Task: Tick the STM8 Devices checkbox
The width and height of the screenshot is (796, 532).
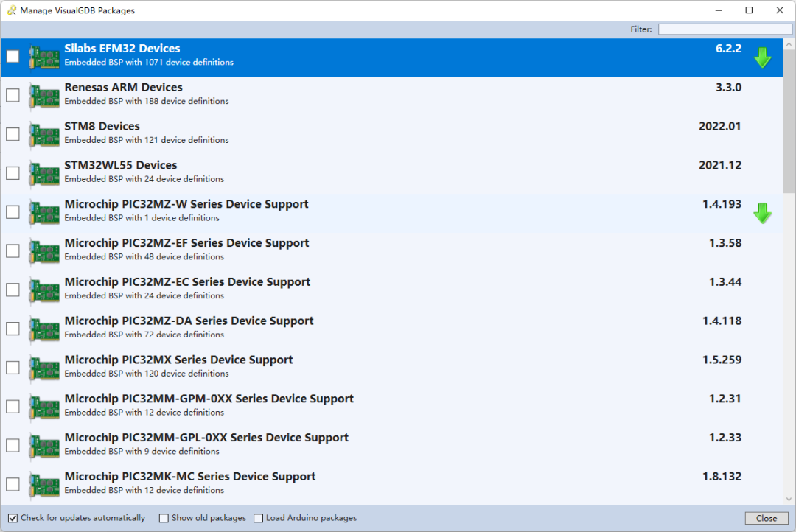Action: pyautogui.click(x=13, y=134)
